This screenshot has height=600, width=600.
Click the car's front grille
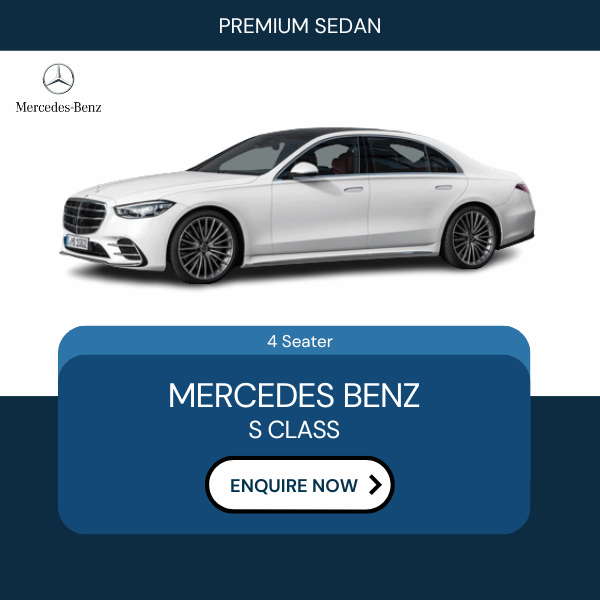click(x=84, y=216)
